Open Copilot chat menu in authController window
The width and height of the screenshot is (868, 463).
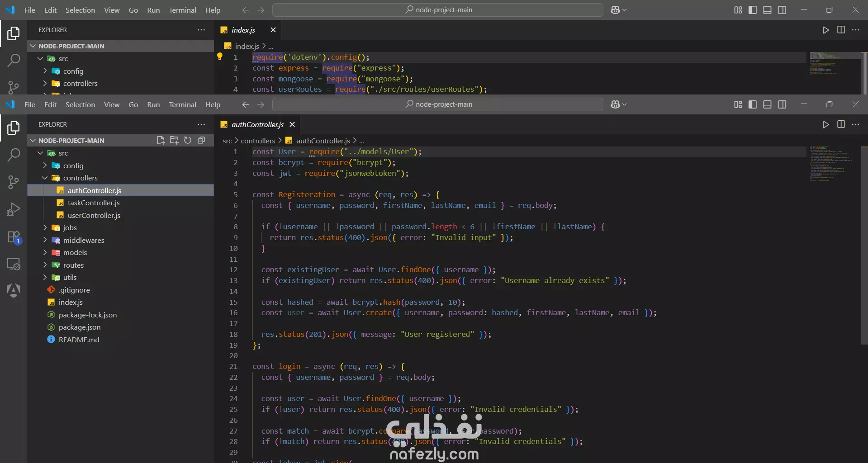(x=618, y=104)
